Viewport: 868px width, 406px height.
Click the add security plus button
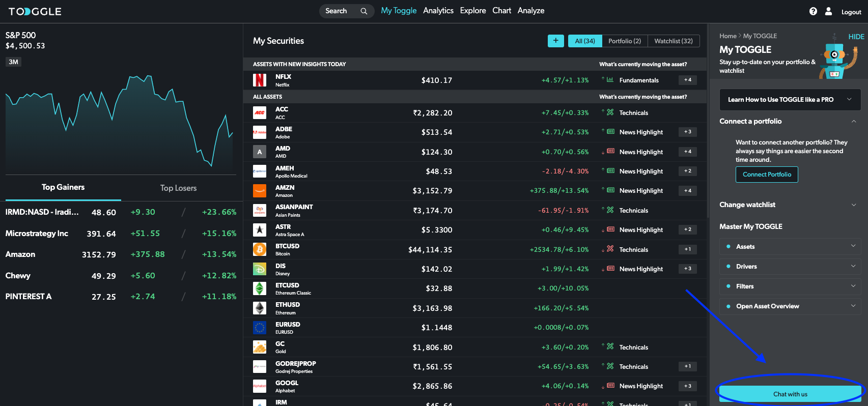[556, 41]
